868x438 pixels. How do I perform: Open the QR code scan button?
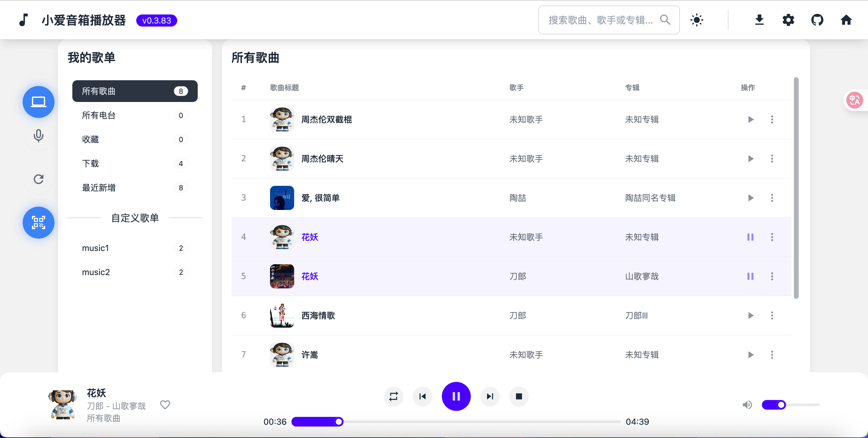pos(38,223)
